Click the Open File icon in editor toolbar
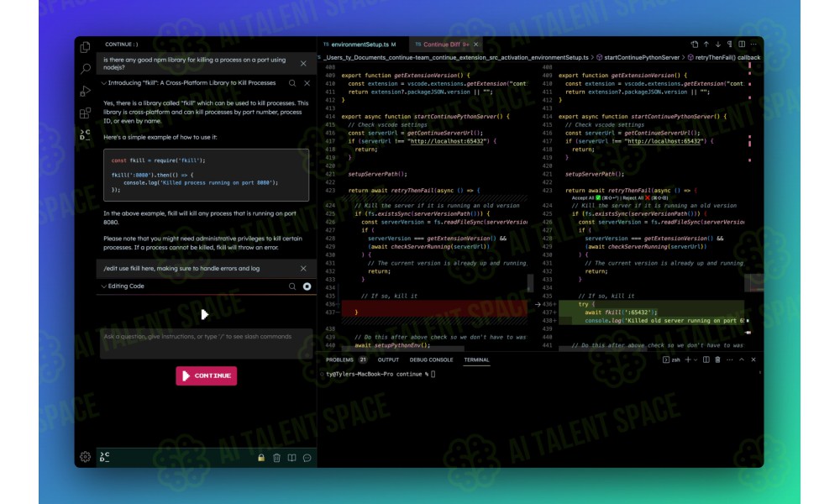 [695, 45]
